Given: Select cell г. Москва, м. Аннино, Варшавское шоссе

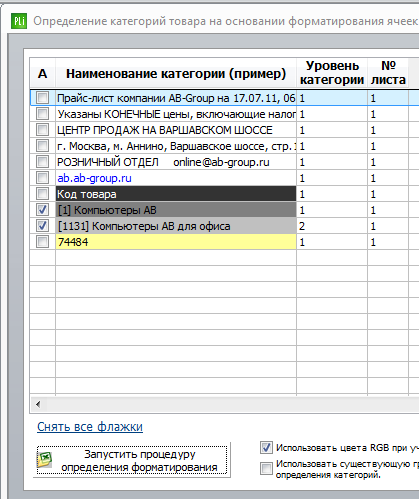Looking at the screenshot, I should [x=176, y=146].
